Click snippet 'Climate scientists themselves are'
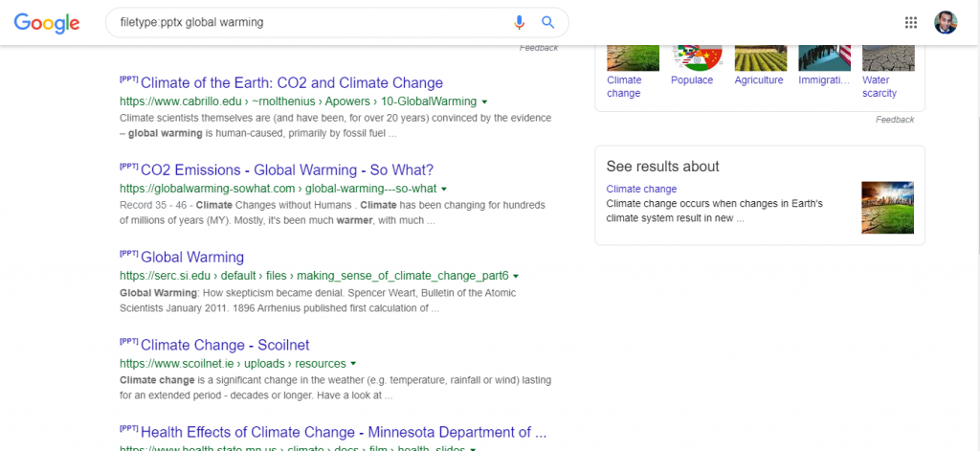This screenshot has height=451, width=980. click(x=335, y=125)
